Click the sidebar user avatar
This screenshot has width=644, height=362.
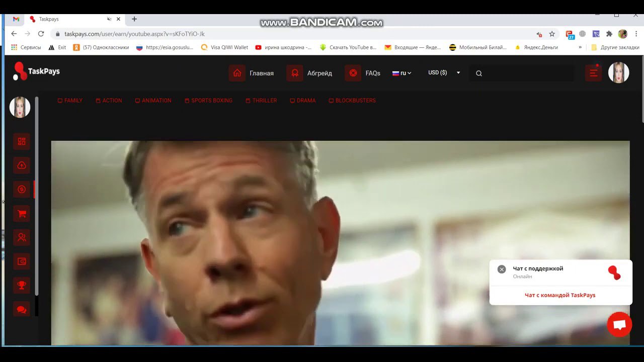coord(20,107)
